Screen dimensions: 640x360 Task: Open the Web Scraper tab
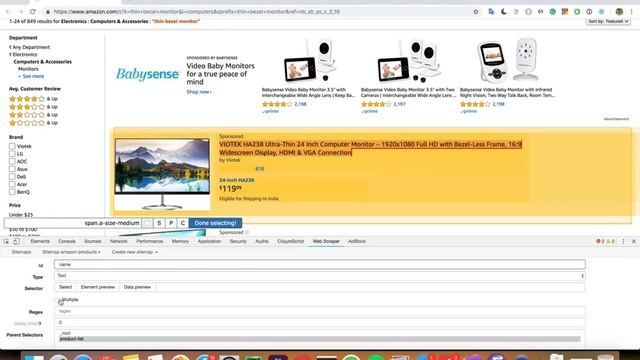(326, 242)
